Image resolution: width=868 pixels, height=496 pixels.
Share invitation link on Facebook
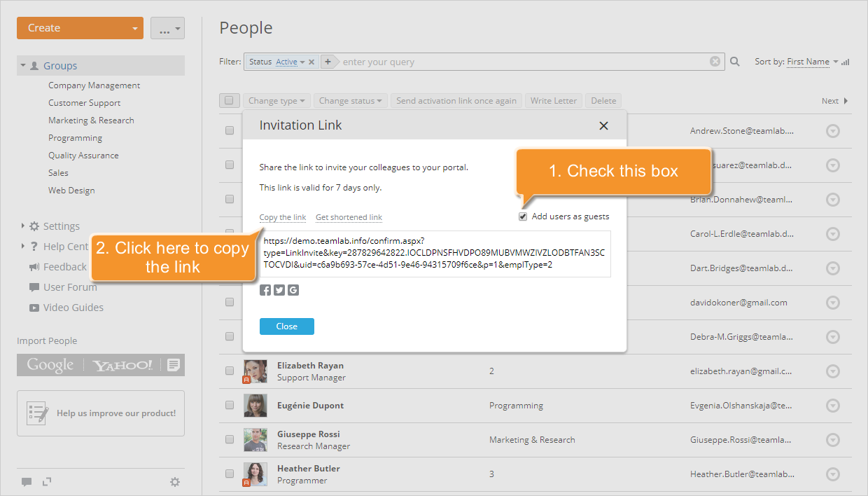265,290
